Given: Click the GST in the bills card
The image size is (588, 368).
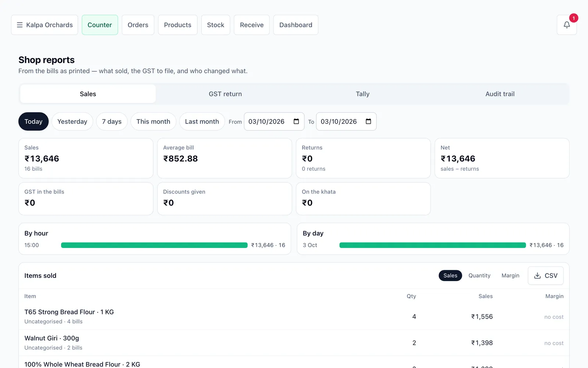Looking at the screenshot, I should [86, 199].
